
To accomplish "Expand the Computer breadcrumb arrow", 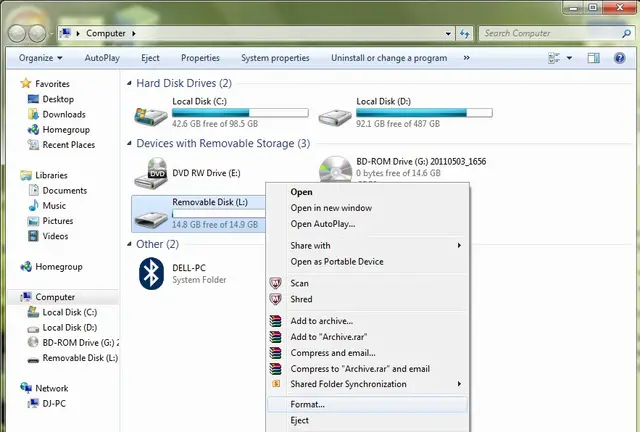I will tap(133, 33).
